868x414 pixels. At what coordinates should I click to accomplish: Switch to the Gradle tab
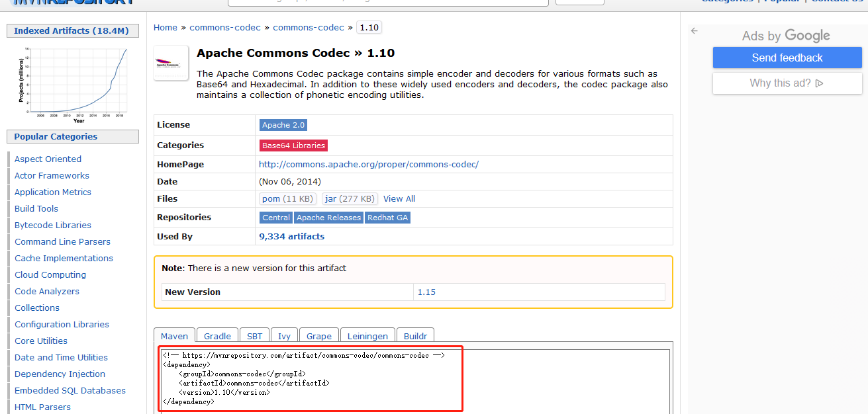point(217,336)
